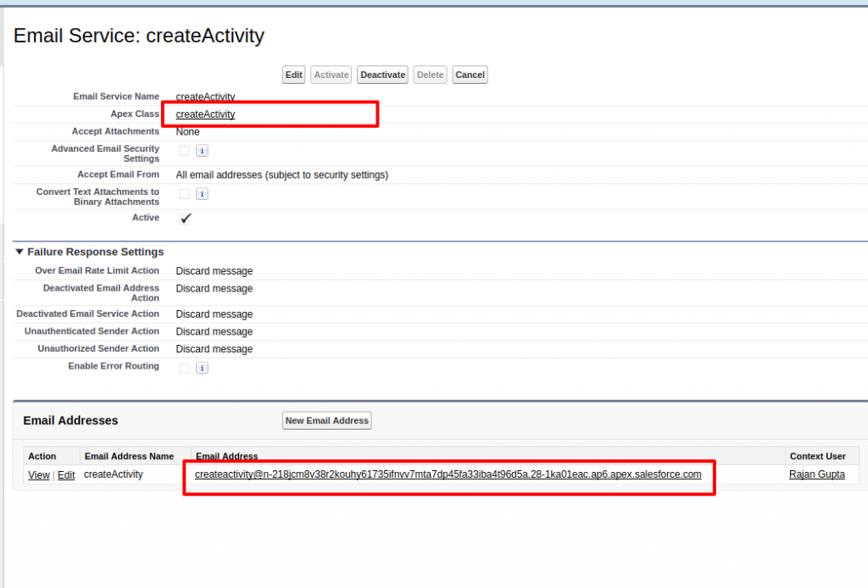Check the Advanced Email Security Settings checkbox
This screenshot has height=588, width=868.
(184, 150)
